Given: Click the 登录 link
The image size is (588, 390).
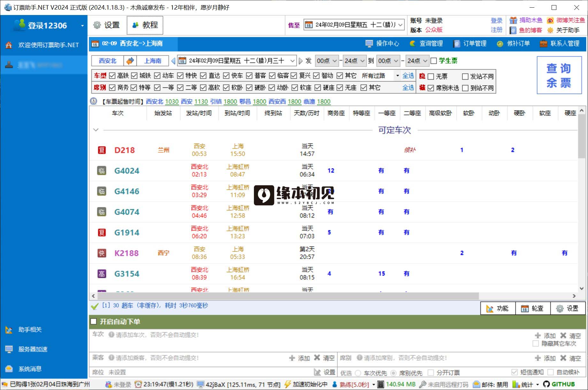Looking at the screenshot, I should (497, 20).
